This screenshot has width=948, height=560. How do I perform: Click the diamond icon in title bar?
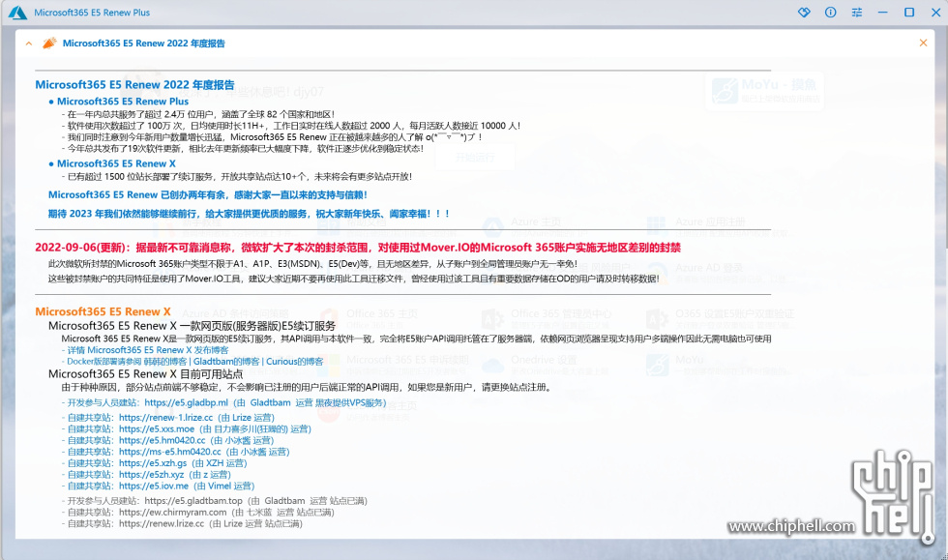804,13
